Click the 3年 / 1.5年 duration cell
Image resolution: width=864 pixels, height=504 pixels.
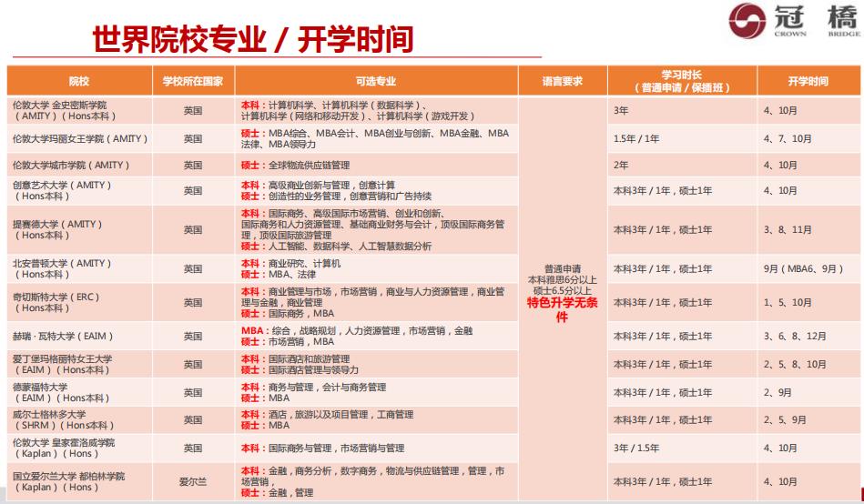[x=682, y=448]
